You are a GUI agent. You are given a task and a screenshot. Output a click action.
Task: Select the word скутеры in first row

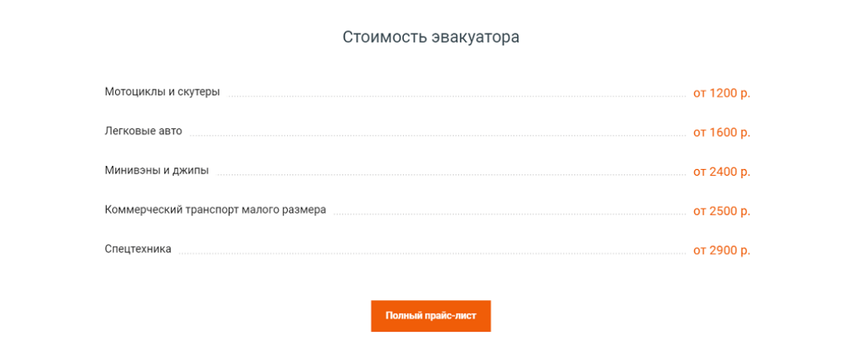click(x=198, y=92)
